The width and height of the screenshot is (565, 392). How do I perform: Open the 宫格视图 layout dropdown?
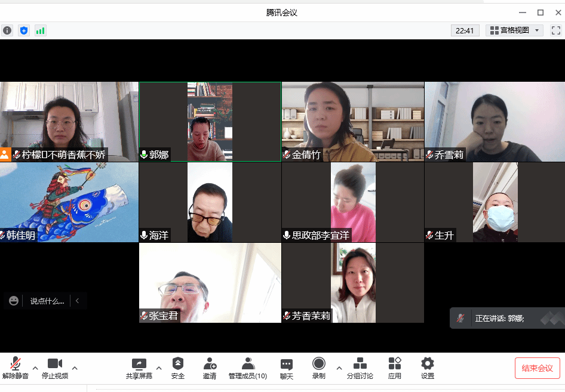click(514, 30)
